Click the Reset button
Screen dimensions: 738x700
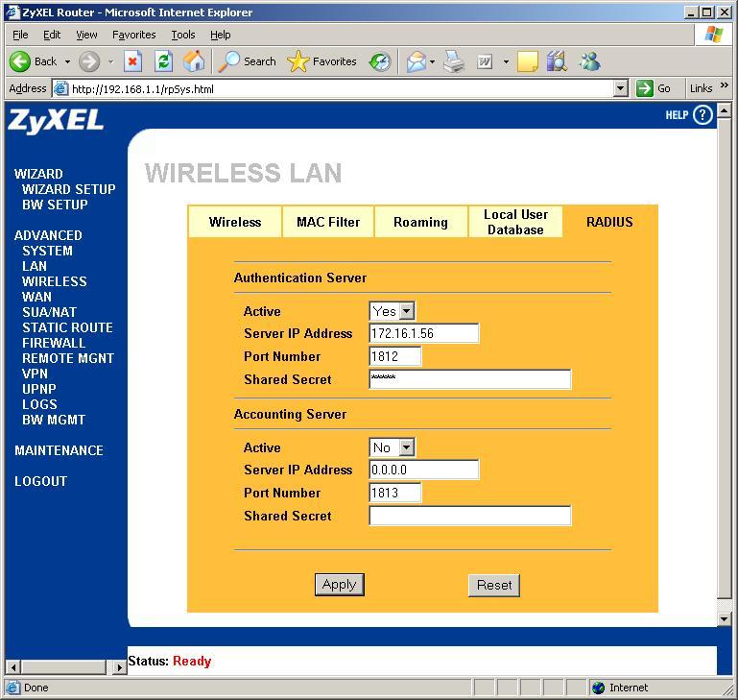pos(494,585)
